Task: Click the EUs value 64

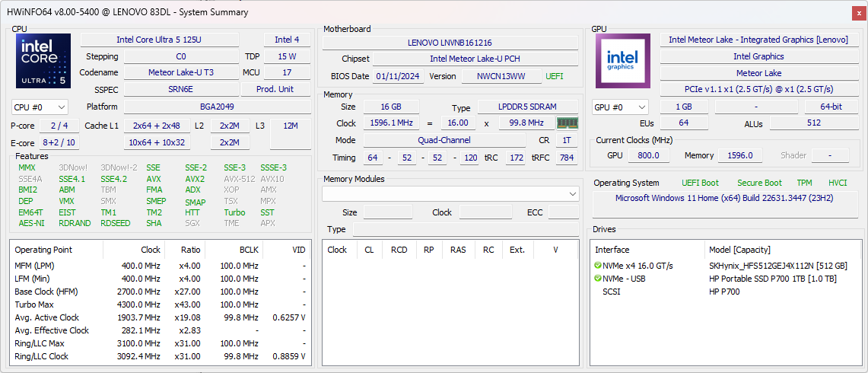Action: coord(684,123)
